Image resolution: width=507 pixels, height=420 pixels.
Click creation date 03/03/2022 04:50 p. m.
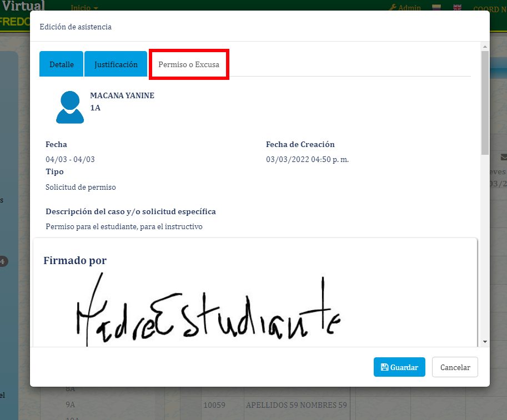click(307, 159)
